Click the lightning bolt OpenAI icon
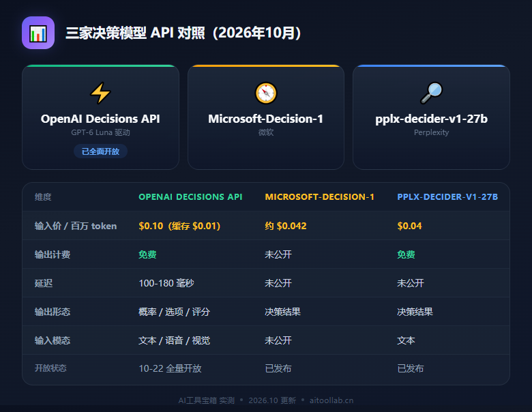The image size is (532, 412). tap(100, 93)
